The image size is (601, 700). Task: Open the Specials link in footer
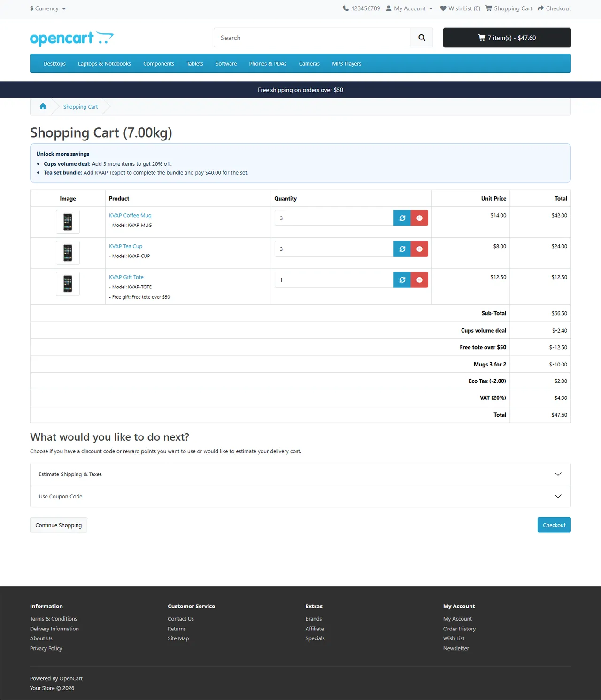pos(315,638)
